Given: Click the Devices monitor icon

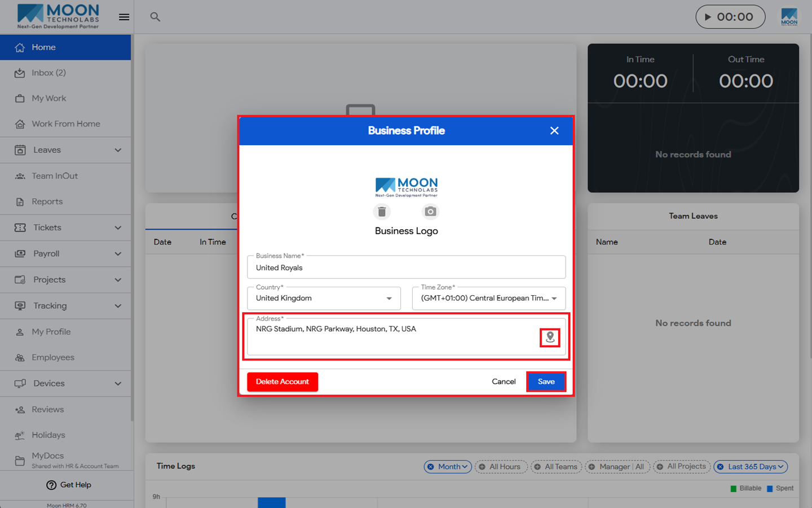Looking at the screenshot, I should [20, 383].
